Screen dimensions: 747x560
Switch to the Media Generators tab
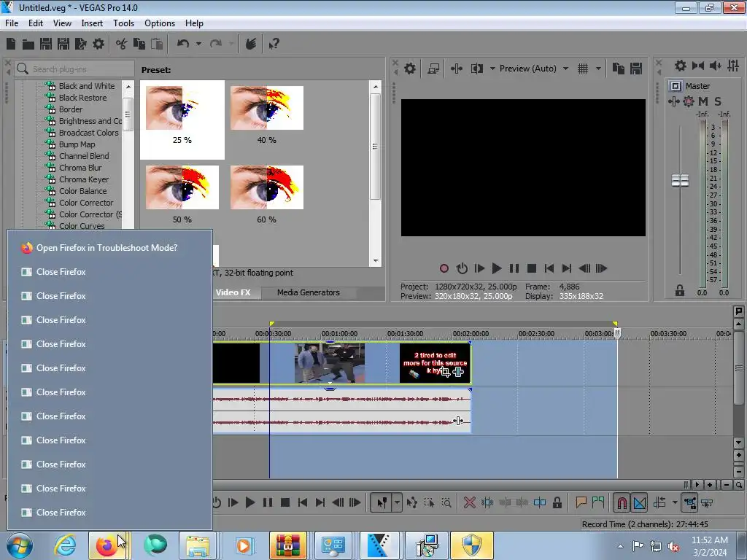click(309, 292)
